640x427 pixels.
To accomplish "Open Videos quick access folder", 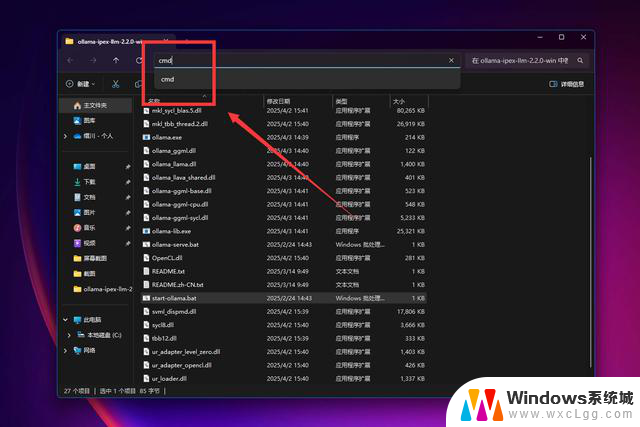I will click(89, 243).
